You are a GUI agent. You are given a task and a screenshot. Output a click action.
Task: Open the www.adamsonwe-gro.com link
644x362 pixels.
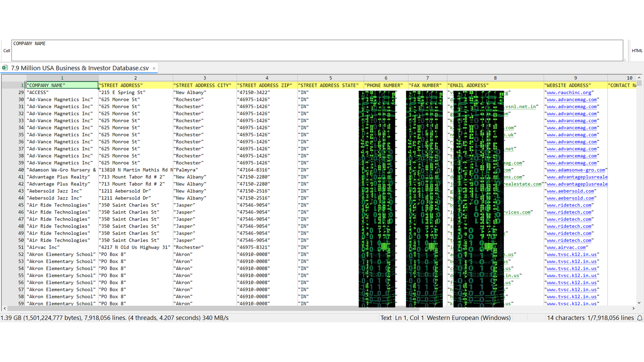tap(576, 170)
